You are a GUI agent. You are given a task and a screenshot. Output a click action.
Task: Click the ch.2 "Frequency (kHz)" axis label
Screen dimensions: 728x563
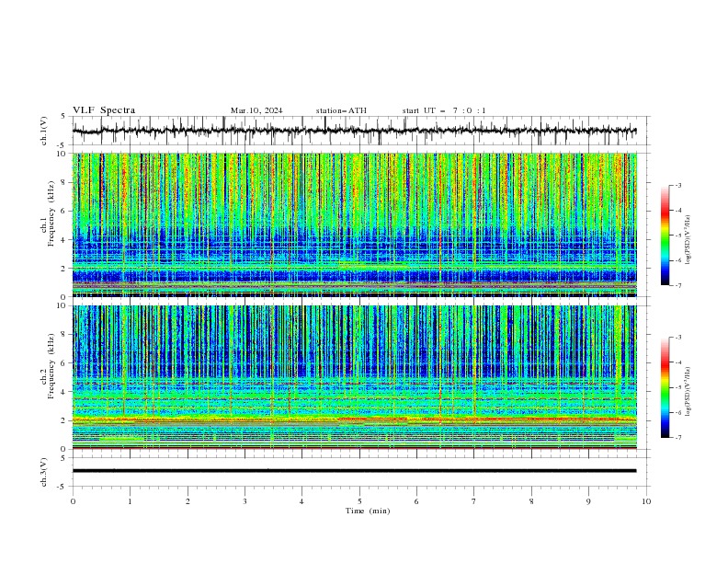[51, 366]
